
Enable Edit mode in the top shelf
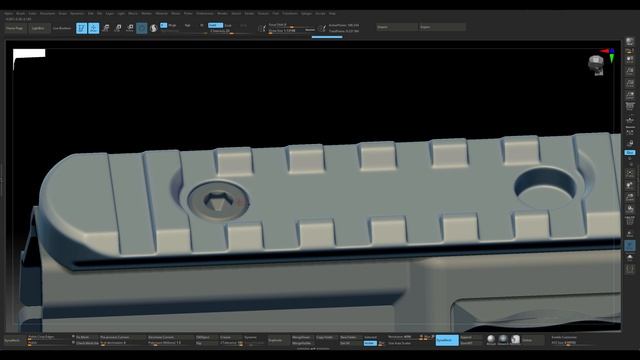(81, 28)
